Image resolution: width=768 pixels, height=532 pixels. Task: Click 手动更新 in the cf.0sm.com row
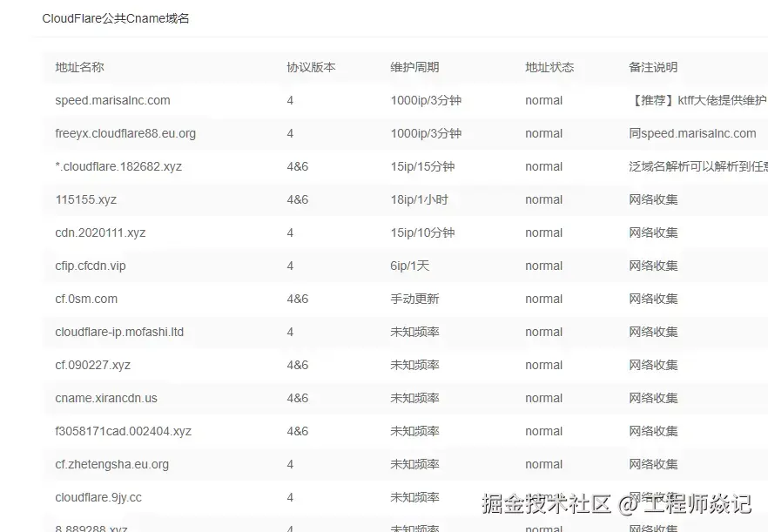coord(414,299)
